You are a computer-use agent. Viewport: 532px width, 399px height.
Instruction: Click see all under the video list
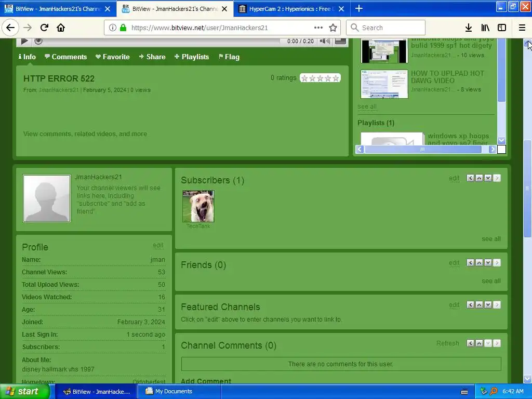point(367,107)
